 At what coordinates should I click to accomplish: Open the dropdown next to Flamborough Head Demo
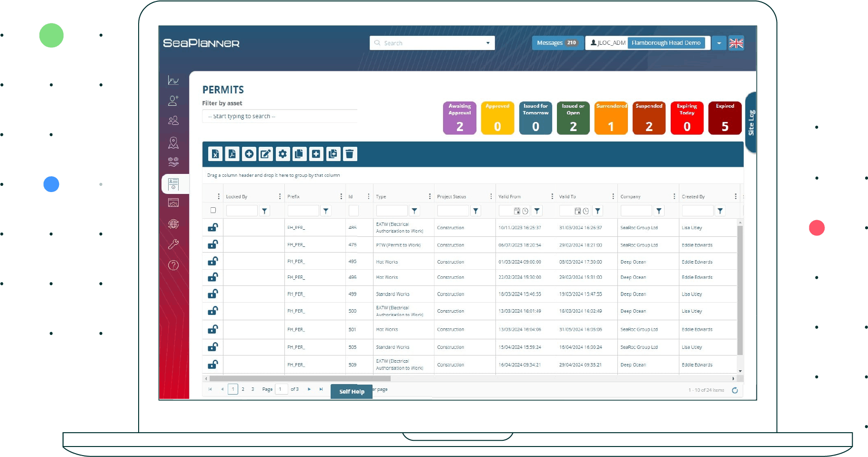coord(719,43)
